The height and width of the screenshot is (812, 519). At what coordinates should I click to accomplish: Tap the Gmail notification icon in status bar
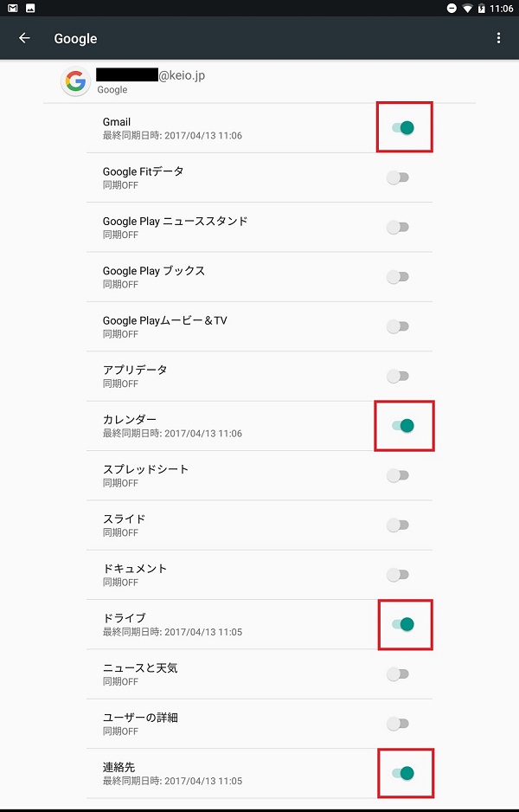[x=13, y=9]
